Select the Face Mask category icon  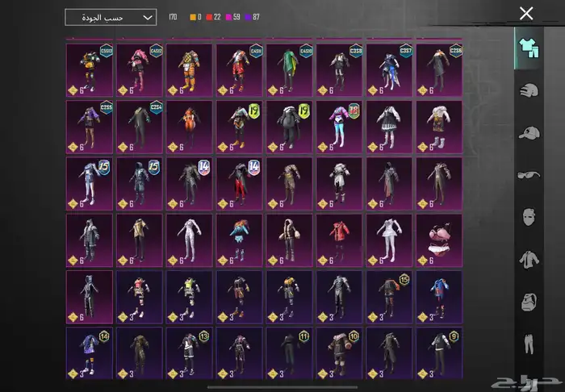[x=529, y=216]
